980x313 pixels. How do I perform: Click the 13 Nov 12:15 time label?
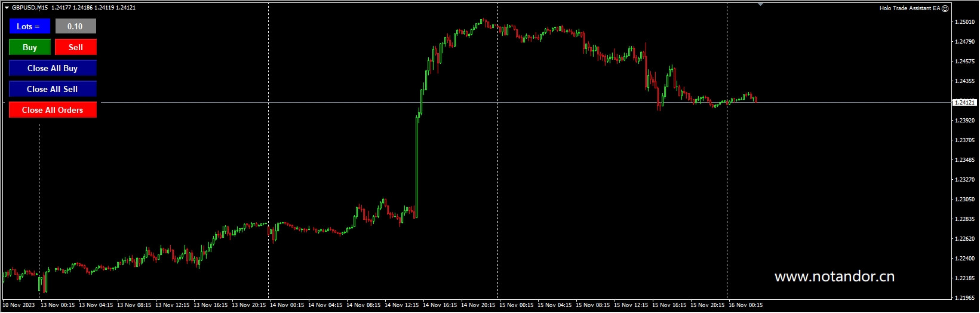tap(173, 305)
